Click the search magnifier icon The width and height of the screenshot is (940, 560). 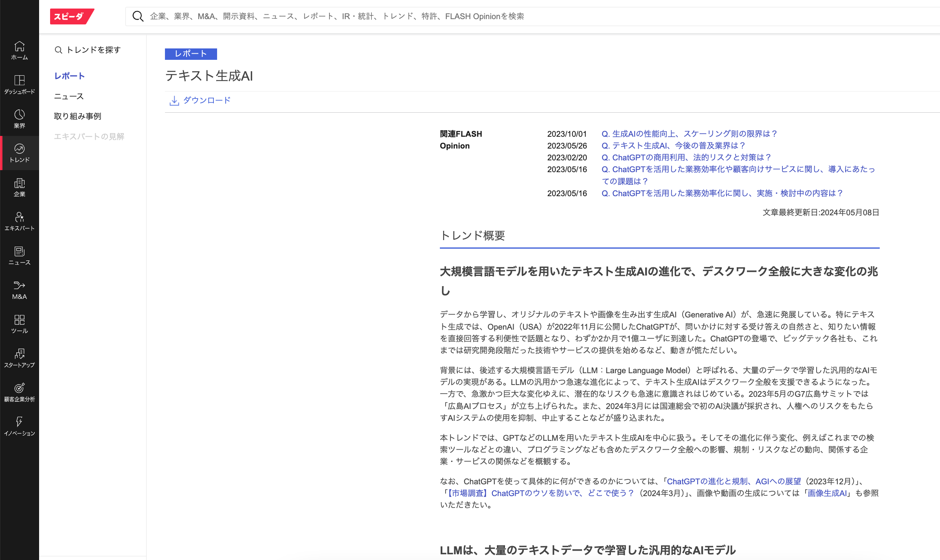tap(138, 16)
